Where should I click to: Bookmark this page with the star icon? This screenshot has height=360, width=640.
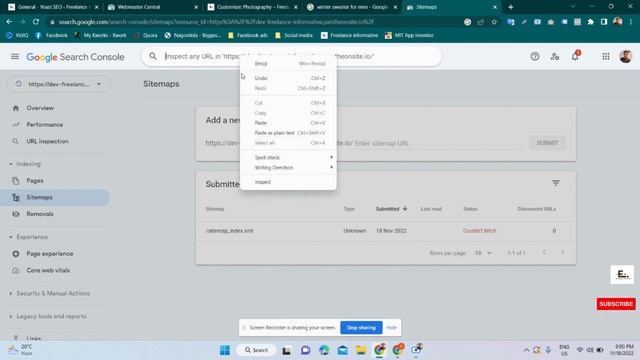494,22
